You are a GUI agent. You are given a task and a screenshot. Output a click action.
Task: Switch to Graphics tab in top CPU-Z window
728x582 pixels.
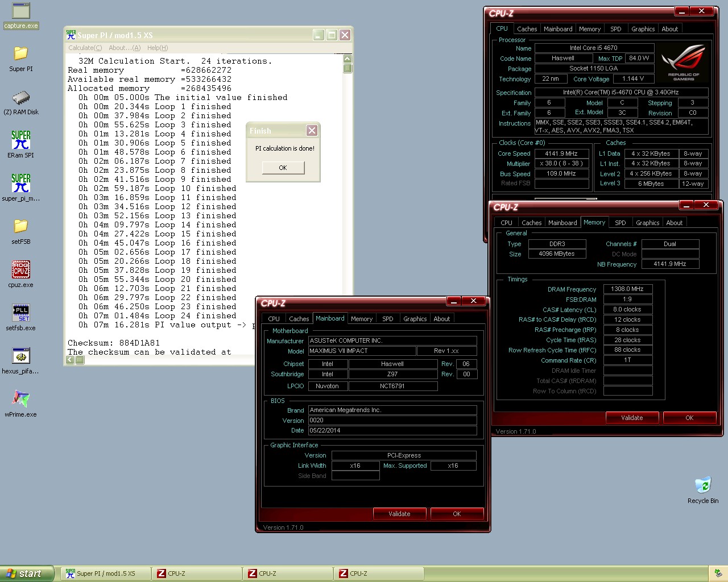[643, 29]
